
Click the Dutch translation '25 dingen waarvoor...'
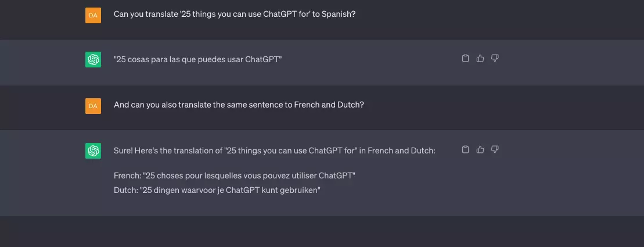pos(230,191)
